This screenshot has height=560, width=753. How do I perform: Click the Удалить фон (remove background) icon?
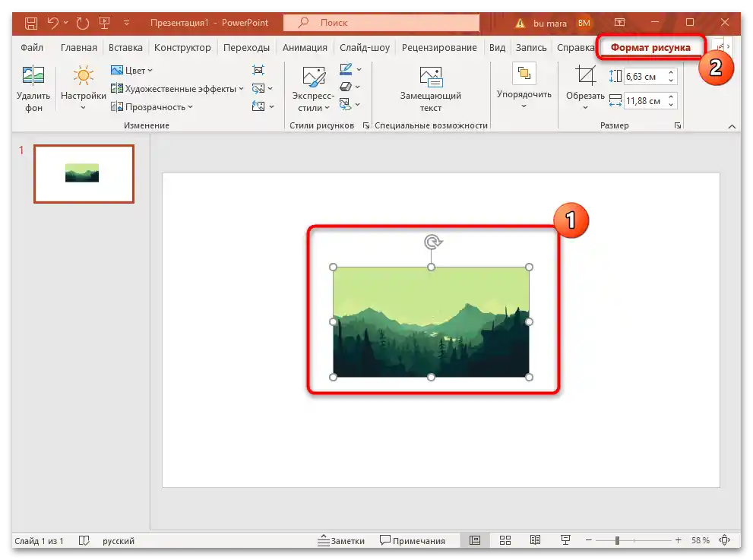coord(33,76)
